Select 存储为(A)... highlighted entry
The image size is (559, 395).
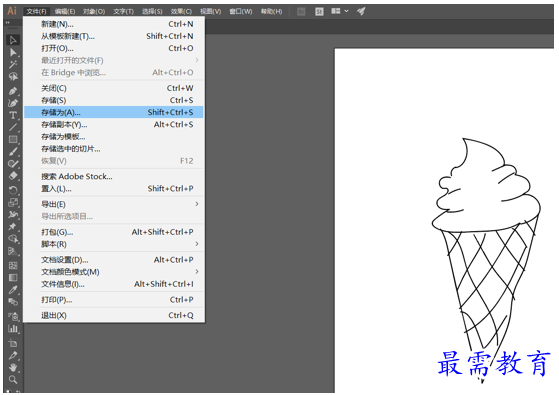pyautogui.click(x=114, y=112)
